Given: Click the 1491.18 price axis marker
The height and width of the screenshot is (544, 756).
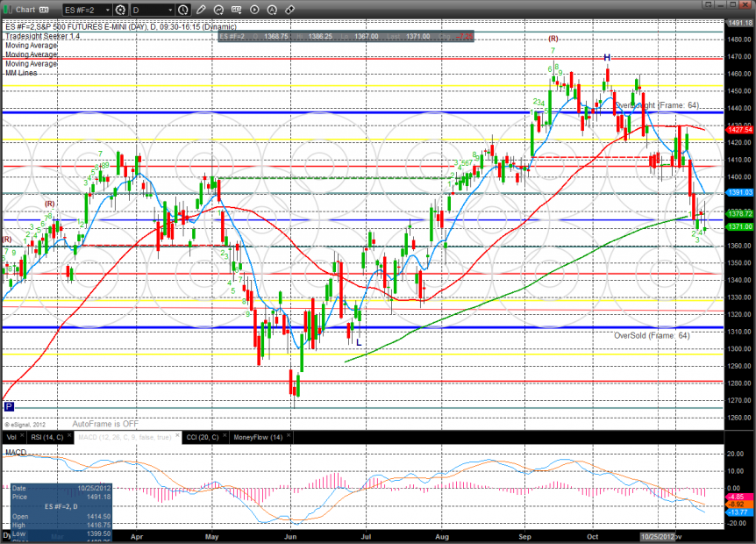Looking at the screenshot, I should [x=740, y=23].
